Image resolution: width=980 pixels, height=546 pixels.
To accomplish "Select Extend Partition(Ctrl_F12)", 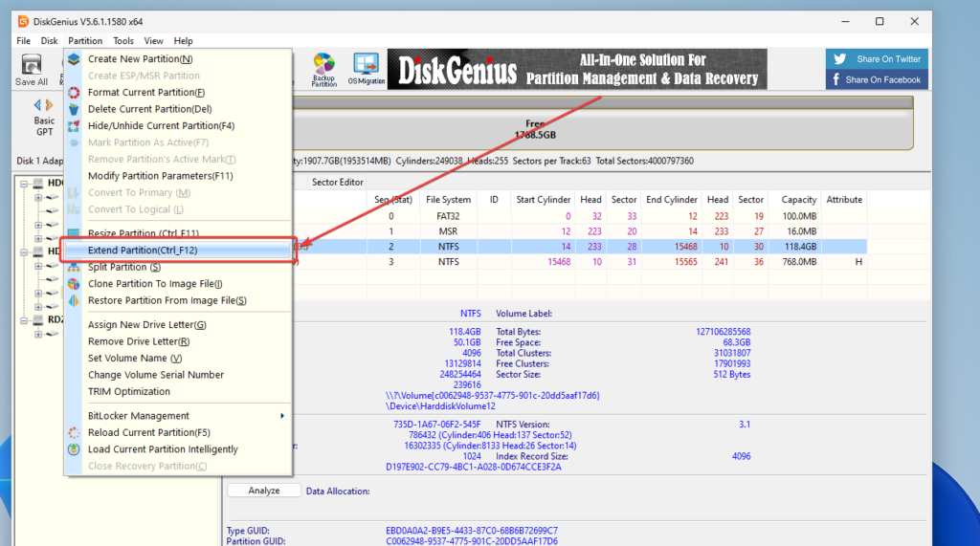I will pyautogui.click(x=177, y=250).
